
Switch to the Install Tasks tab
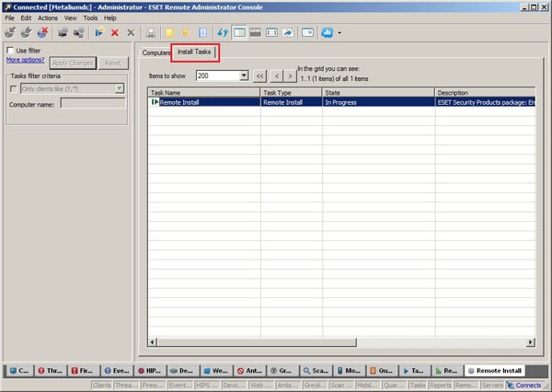coord(194,52)
